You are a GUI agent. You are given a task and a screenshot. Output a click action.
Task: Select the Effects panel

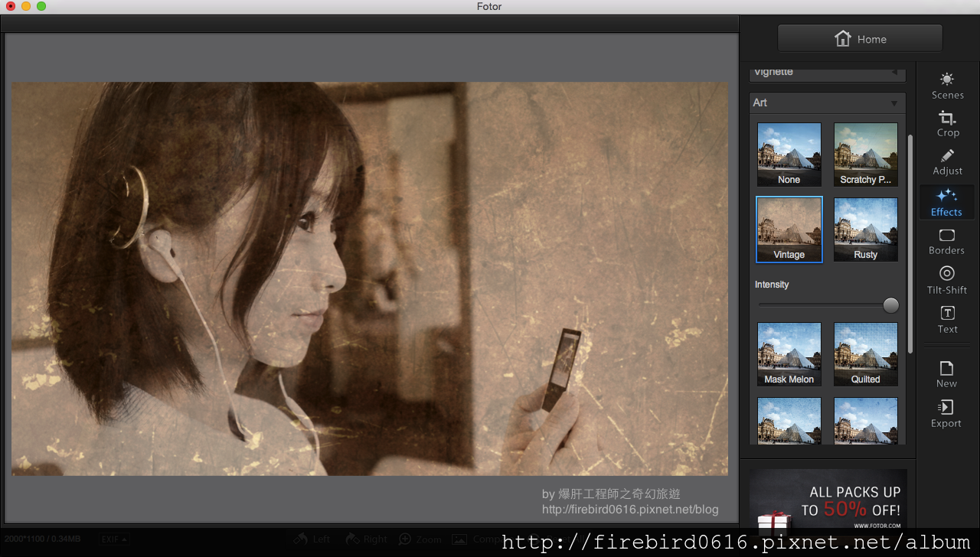(946, 202)
